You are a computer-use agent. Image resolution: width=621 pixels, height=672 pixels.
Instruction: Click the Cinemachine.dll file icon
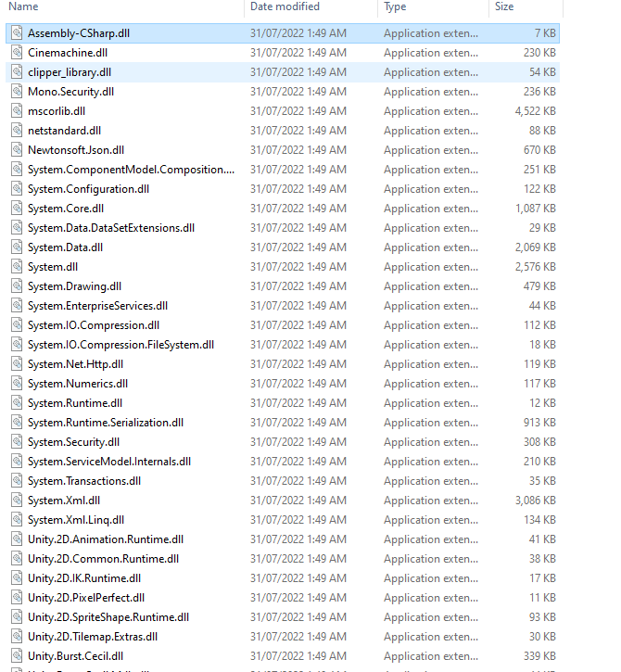17,52
